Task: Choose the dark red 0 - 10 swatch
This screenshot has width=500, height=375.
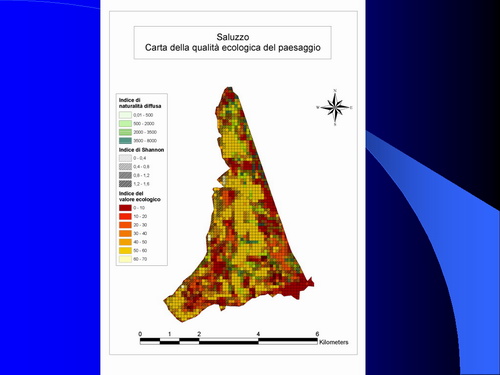Action: point(125,208)
